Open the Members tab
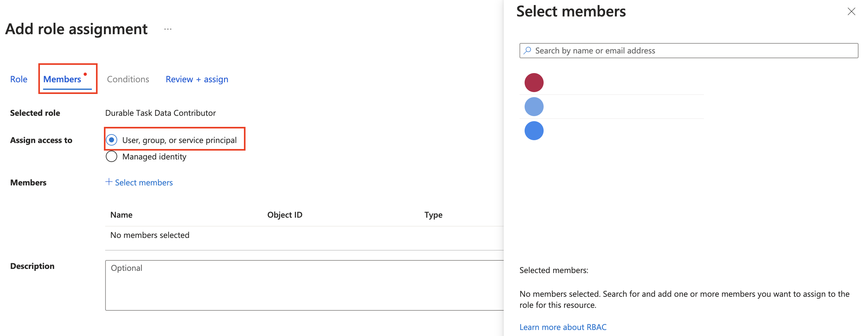Viewport: 868px width, 336px height. click(x=62, y=79)
